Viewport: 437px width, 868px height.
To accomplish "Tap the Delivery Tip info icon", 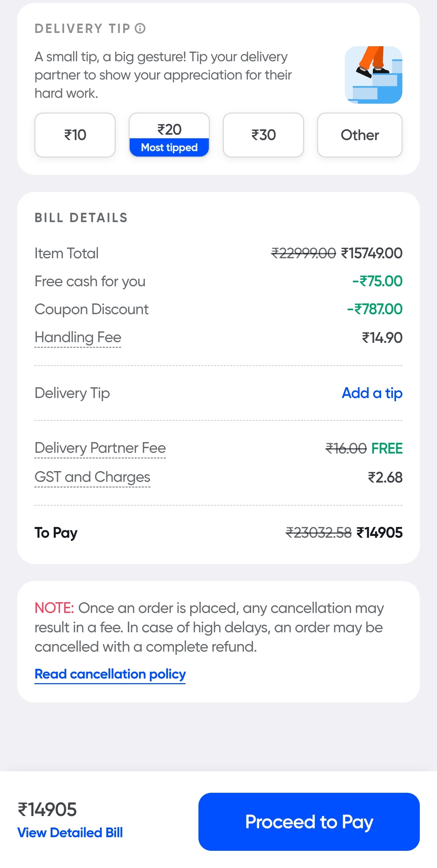I will [x=140, y=28].
